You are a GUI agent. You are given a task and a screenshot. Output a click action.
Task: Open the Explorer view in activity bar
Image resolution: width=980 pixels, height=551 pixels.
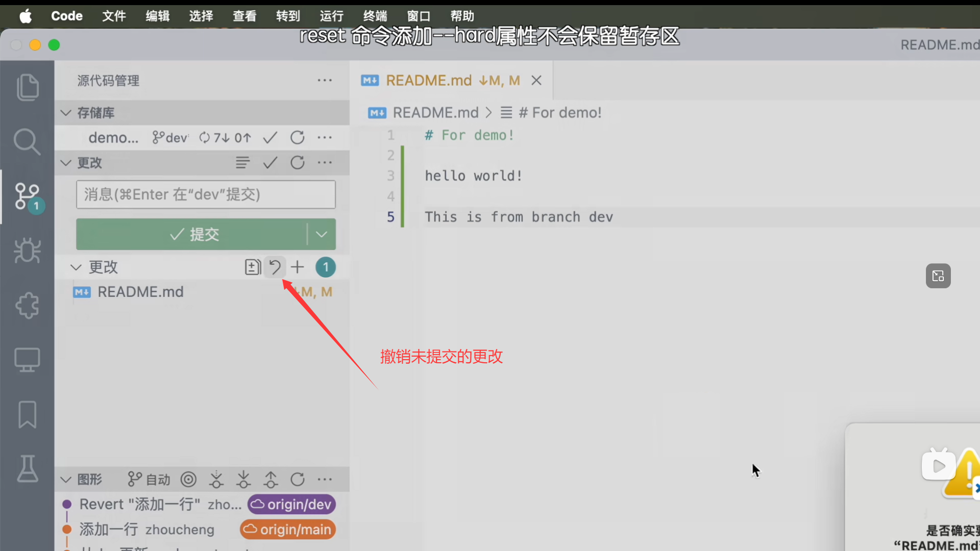27,87
